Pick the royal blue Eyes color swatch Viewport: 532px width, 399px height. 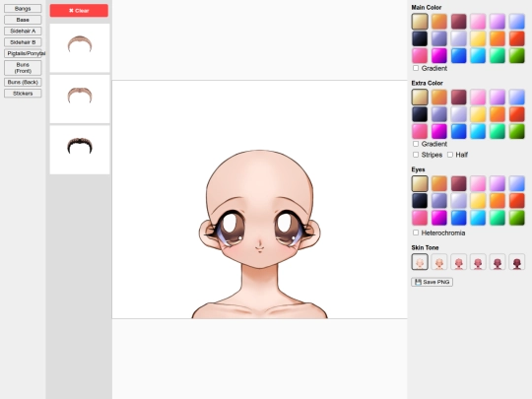tap(459, 218)
